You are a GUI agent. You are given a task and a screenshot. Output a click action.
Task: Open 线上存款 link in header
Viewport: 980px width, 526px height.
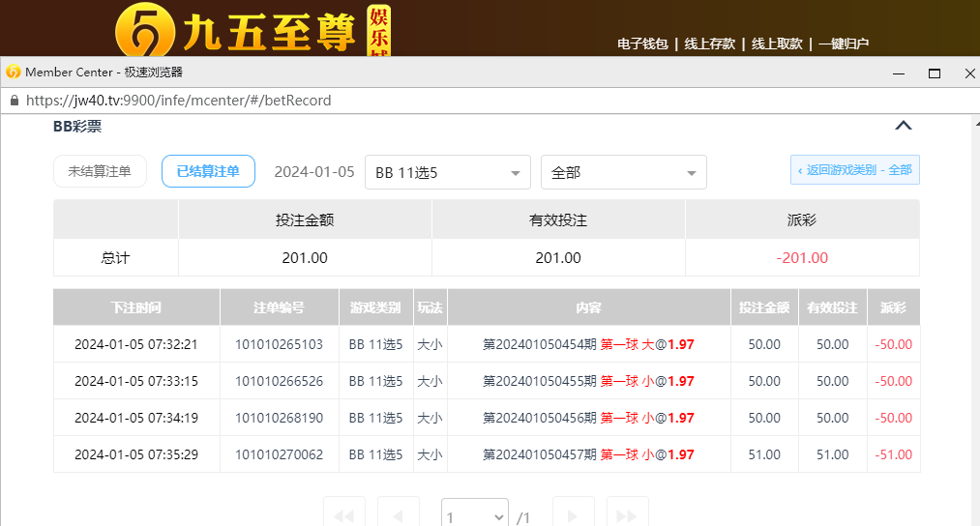tap(709, 44)
